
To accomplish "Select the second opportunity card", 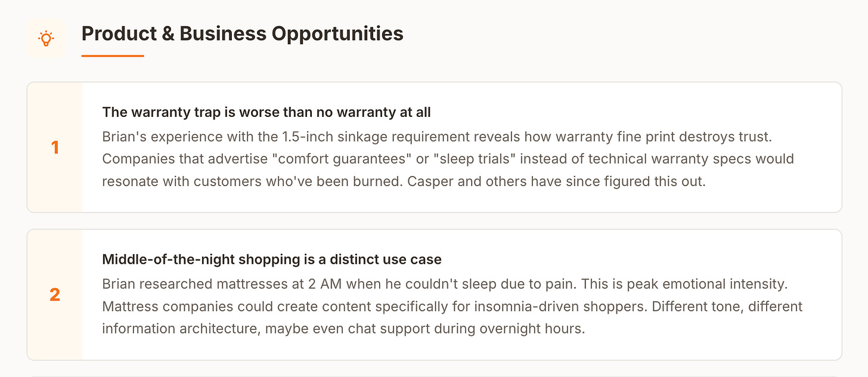I will pos(434,295).
